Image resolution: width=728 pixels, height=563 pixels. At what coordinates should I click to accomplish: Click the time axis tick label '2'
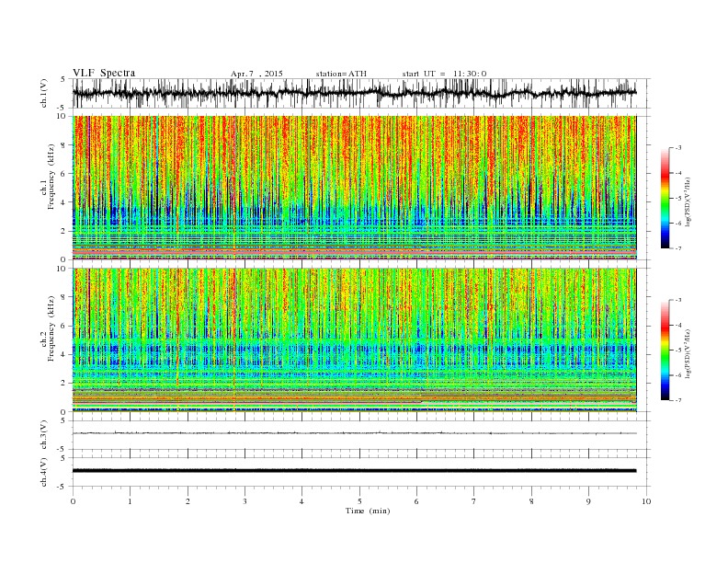click(188, 501)
